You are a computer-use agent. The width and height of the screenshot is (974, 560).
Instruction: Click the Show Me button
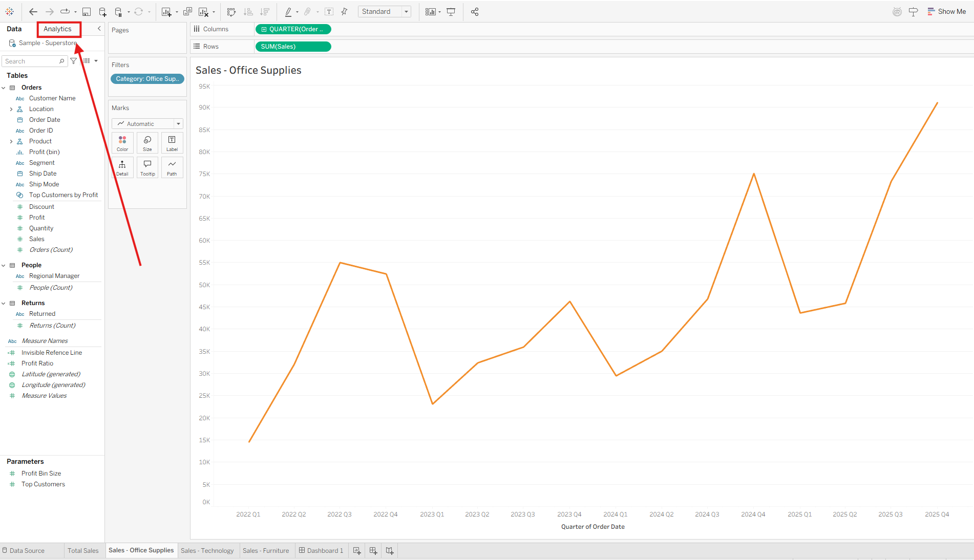pyautogui.click(x=947, y=12)
